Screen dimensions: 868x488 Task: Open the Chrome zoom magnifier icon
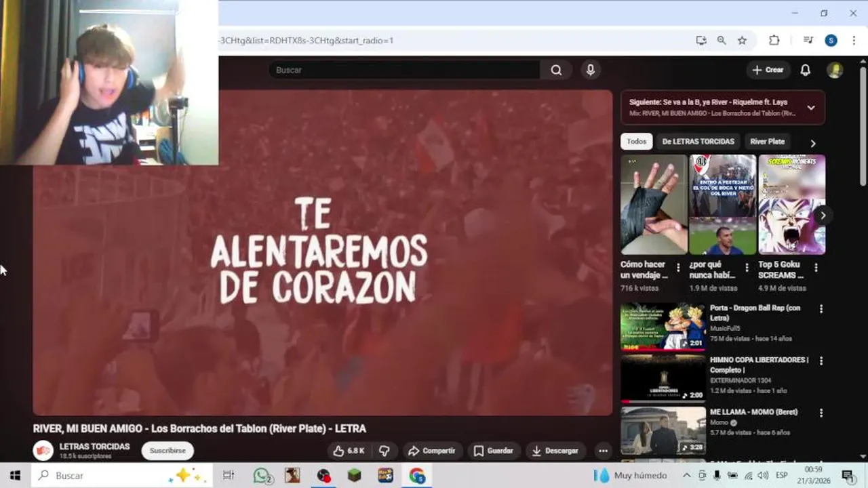click(x=722, y=41)
